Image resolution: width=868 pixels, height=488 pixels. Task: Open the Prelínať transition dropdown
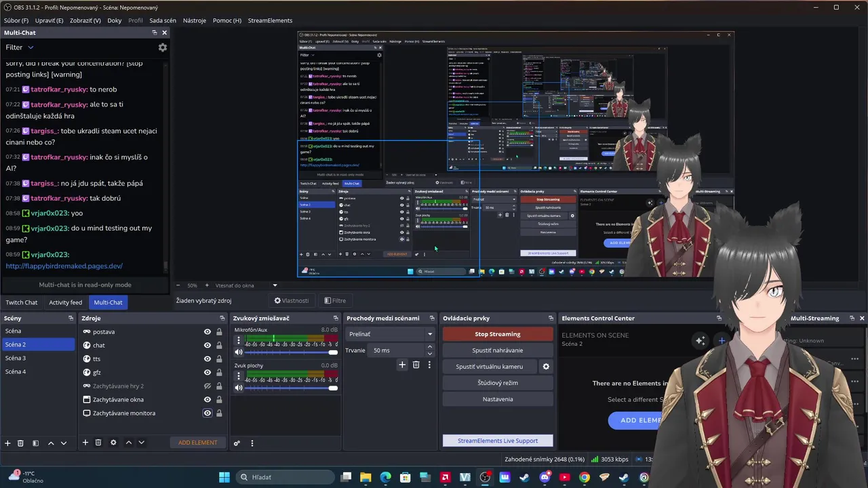pyautogui.click(x=390, y=334)
